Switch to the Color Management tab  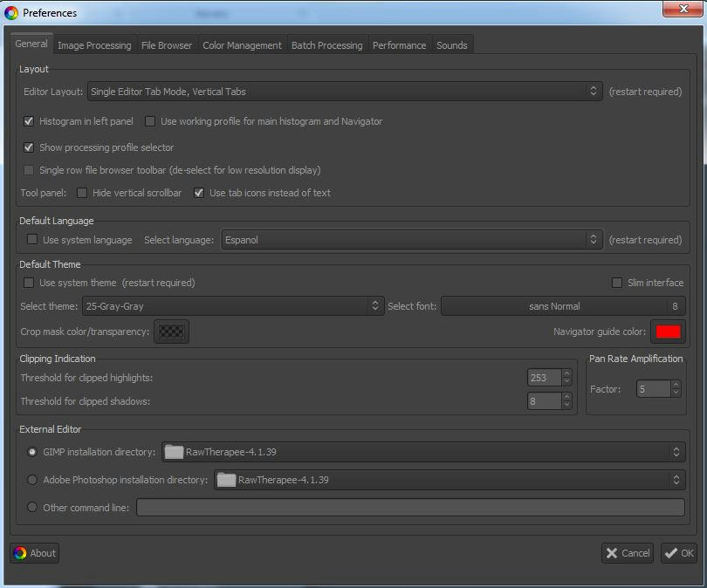[242, 45]
